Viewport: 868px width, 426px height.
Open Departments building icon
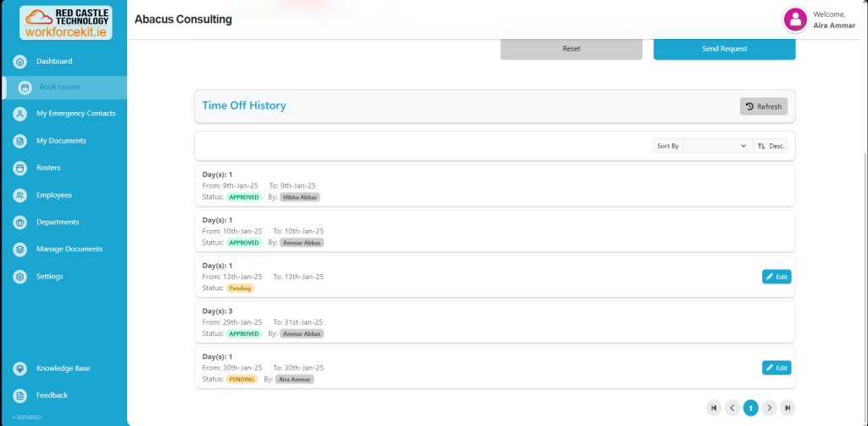(x=20, y=222)
